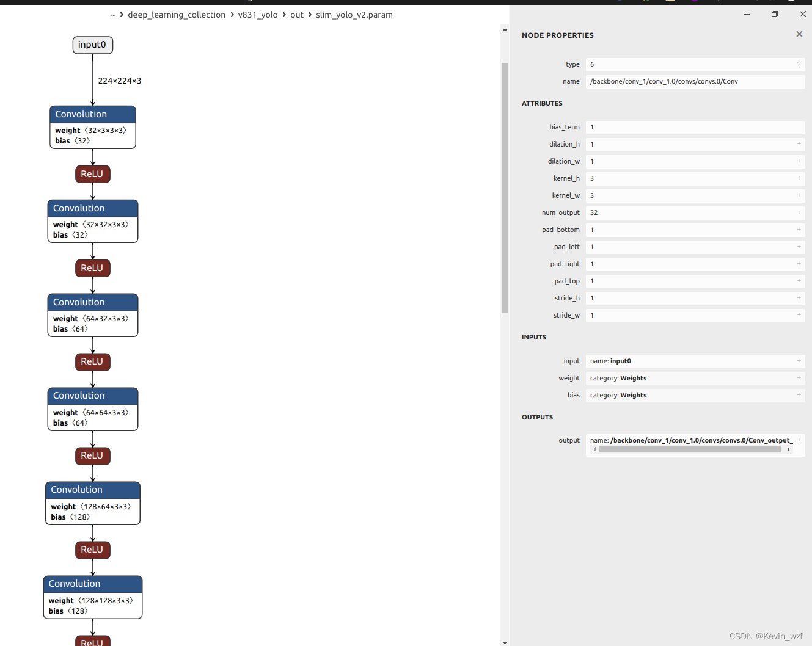Select the Convolution node with weight 64×32×3×3
The image size is (812, 646).
(x=93, y=315)
